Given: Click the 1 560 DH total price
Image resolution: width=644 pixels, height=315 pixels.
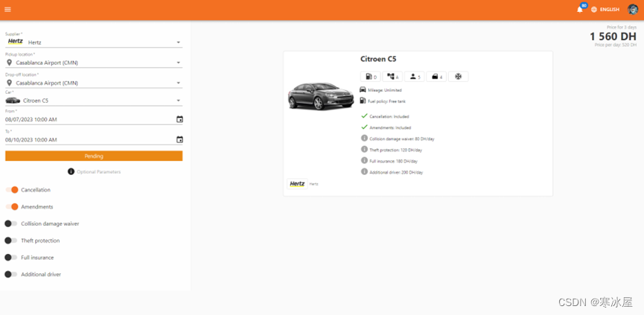Looking at the screenshot, I should click(x=613, y=36).
